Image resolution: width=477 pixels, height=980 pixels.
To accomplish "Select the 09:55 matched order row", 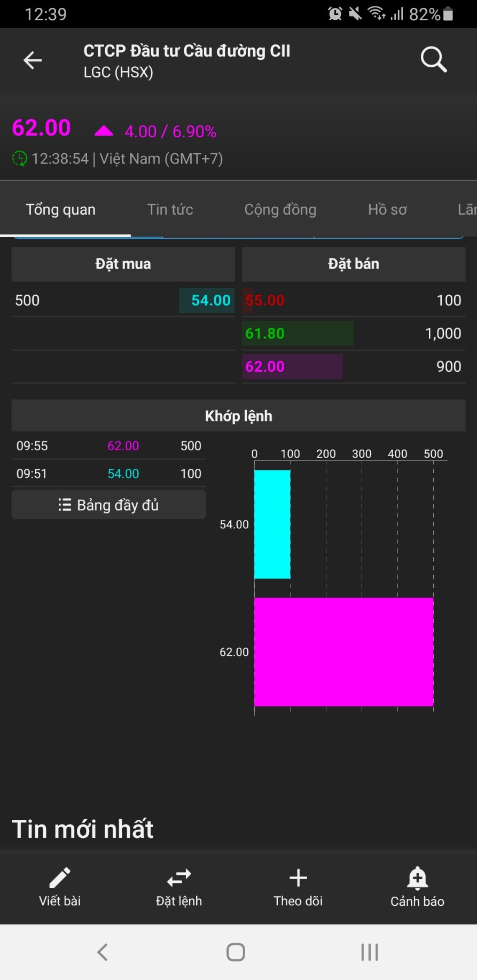I will [109, 446].
